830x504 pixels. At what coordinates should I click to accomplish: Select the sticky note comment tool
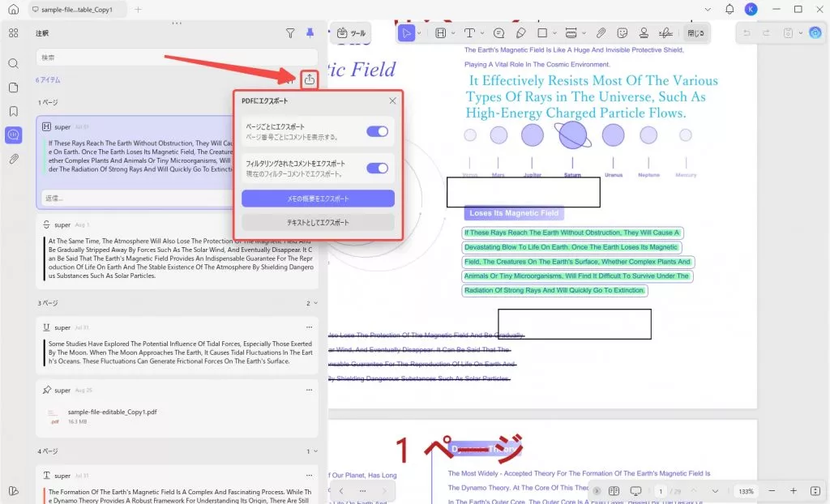498,33
